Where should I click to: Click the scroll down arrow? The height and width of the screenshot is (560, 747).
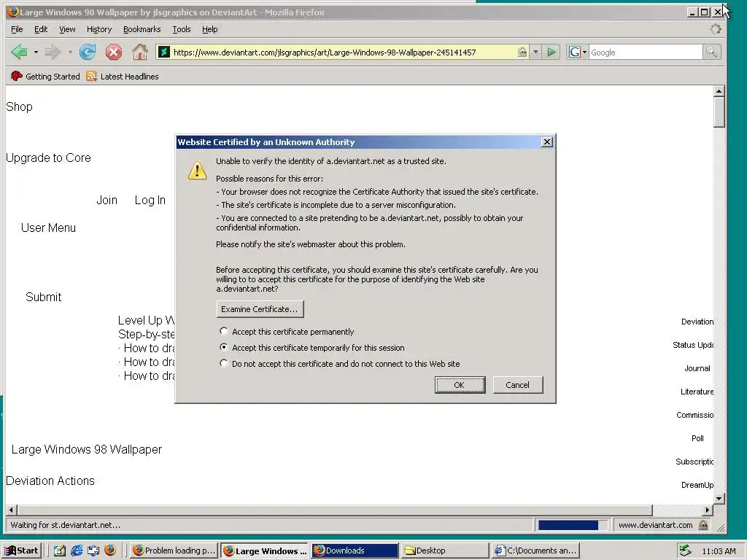click(x=719, y=499)
